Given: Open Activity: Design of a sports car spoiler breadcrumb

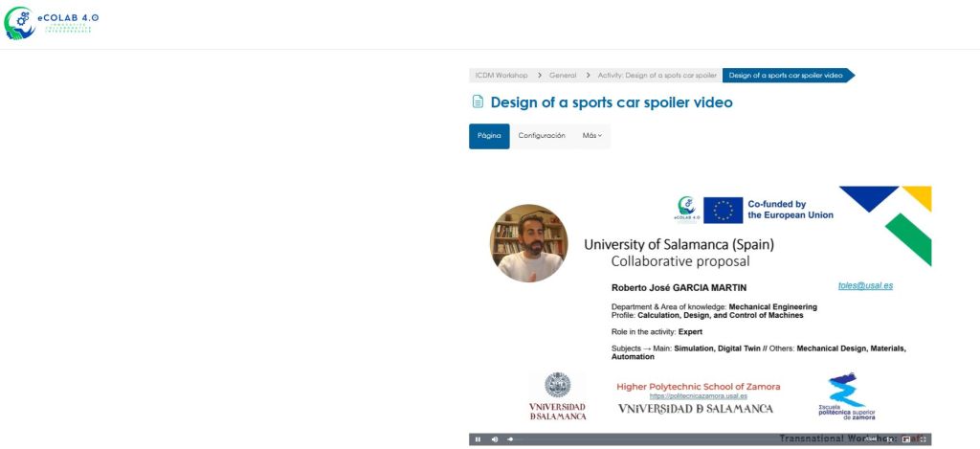Looking at the screenshot, I should tap(657, 76).
